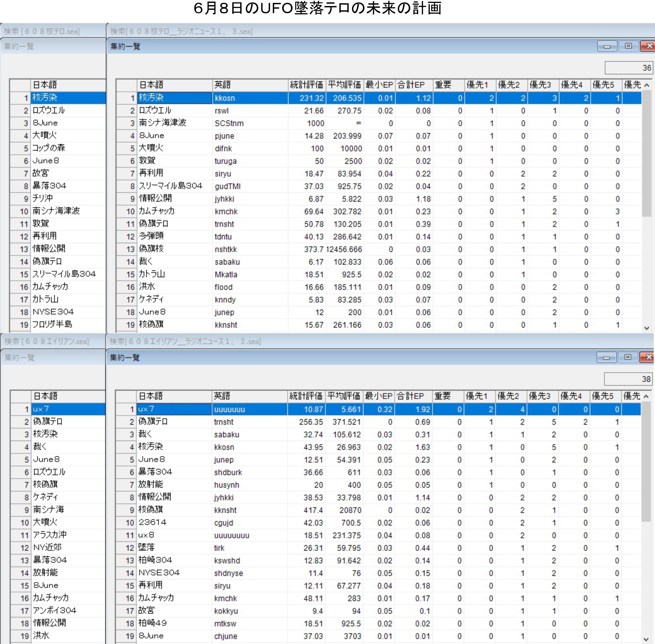Select 放射能 row with husynh
Viewport: 655px width, 644px height.
tap(378, 485)
